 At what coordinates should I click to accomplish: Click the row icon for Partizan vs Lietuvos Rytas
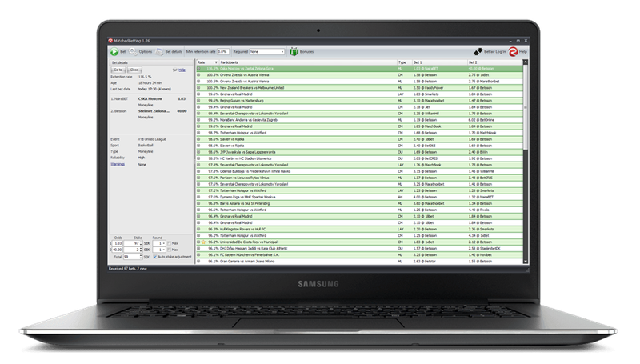[x=198, y=178]
